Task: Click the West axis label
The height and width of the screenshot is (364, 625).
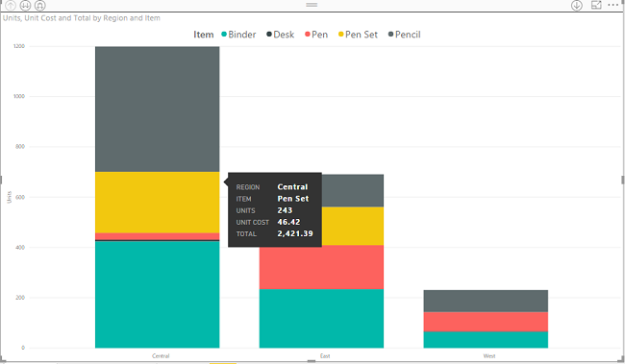Action: pyautogui.click(x=489, y=355)
